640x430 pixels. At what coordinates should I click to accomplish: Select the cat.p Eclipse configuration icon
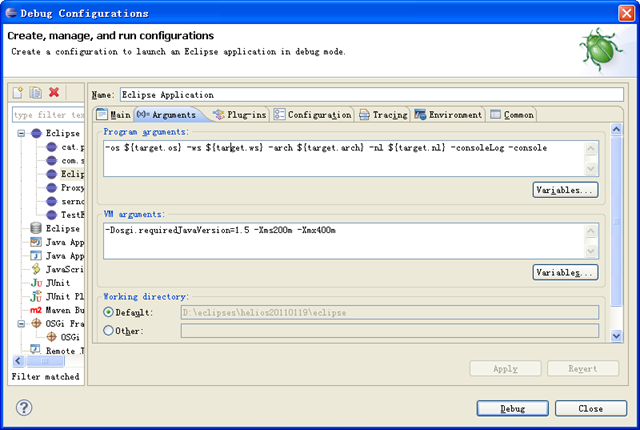tap(51, 147)
